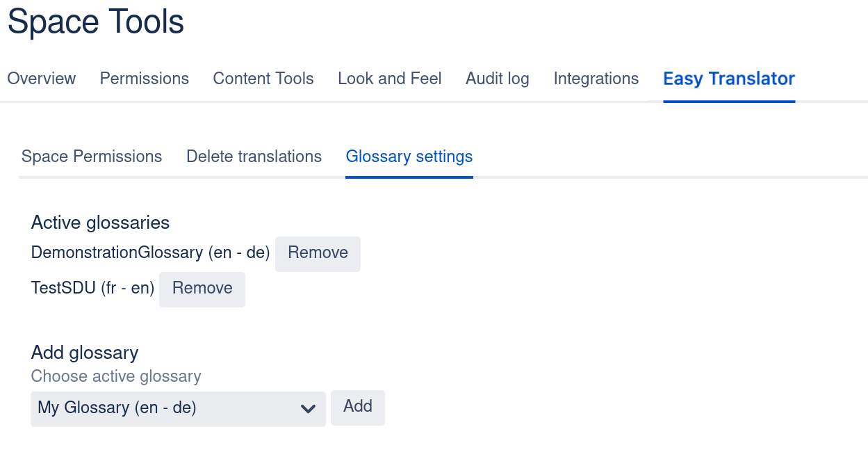Click the Choose active glossary label
The image size is (868, 450).
pyautogui.click(x=116, y=376)
